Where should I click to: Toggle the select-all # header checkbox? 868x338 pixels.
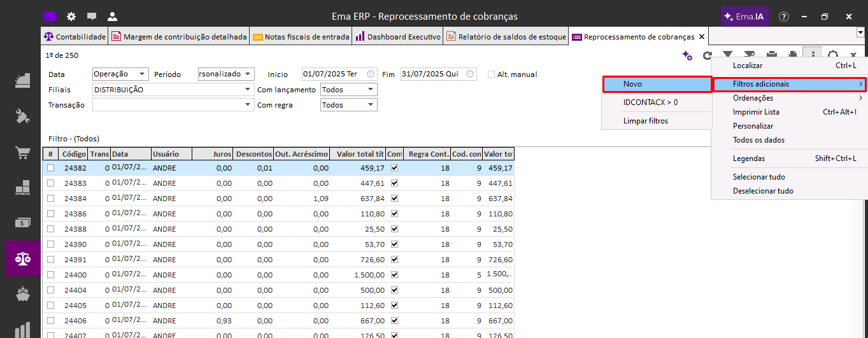[x=51, y=154]
